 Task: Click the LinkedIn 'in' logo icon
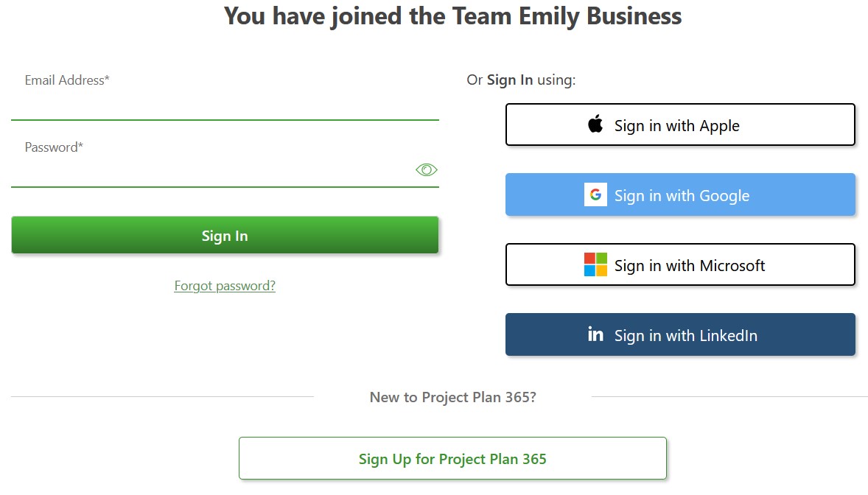tap(595, 334)
